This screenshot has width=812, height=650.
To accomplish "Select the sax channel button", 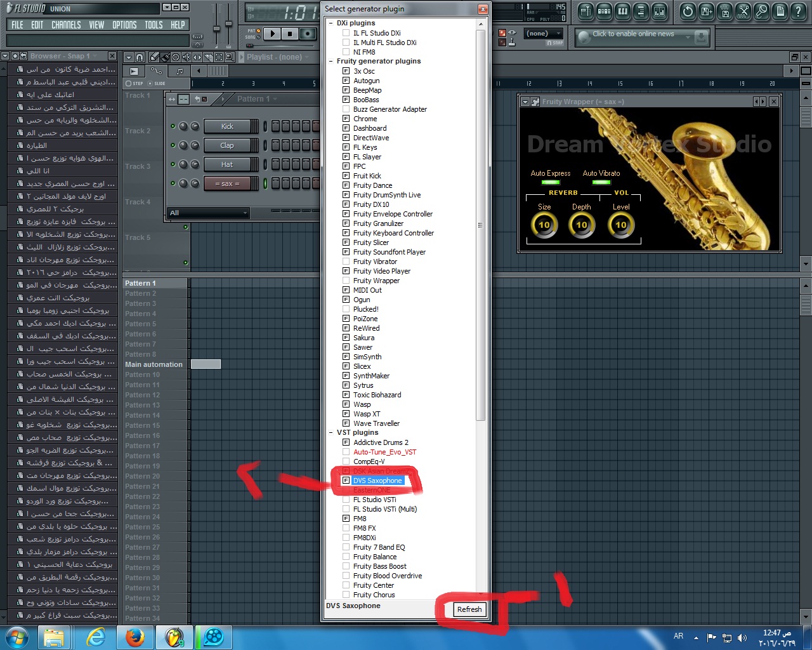I will tap(227, 183).
